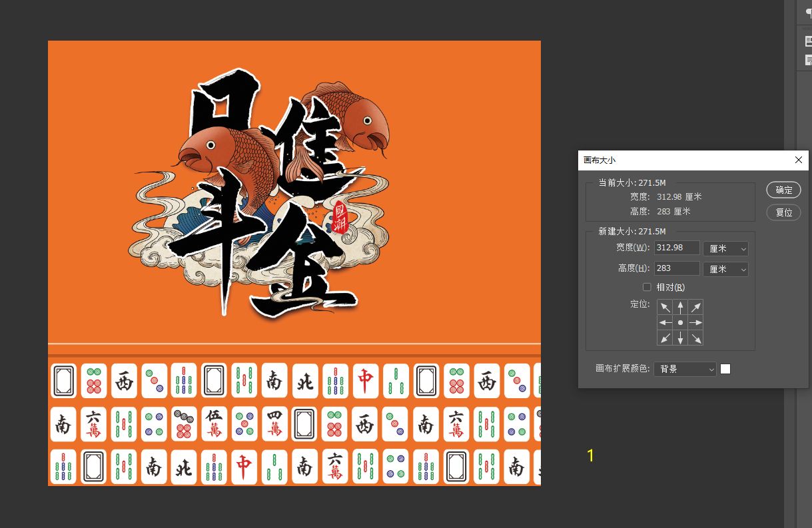The width and height of the screenshot is (812, 528).
Task: Click the 复位 button in the dialog
Action: [x=783, y=212]
